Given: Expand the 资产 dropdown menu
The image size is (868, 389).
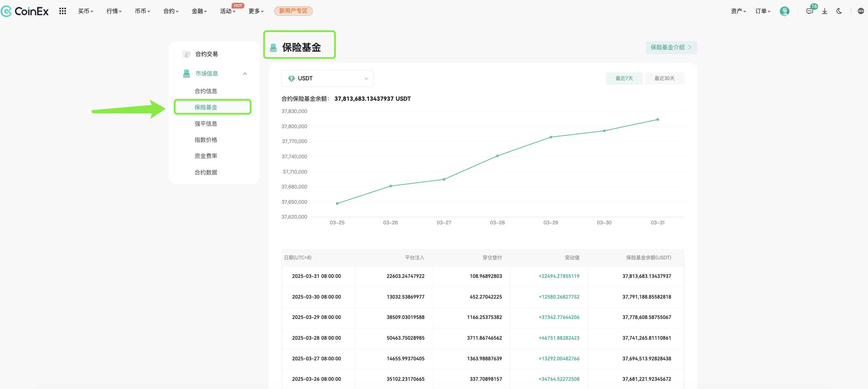Looking at the screenshot, I should tap(738, 11).
